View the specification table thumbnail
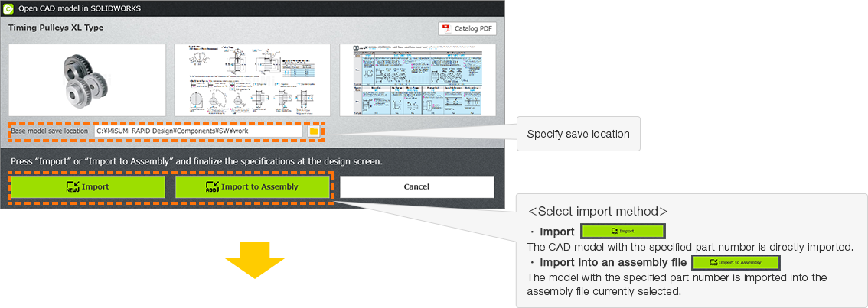The height and width of the screenshot is (308, 868). 417,79
